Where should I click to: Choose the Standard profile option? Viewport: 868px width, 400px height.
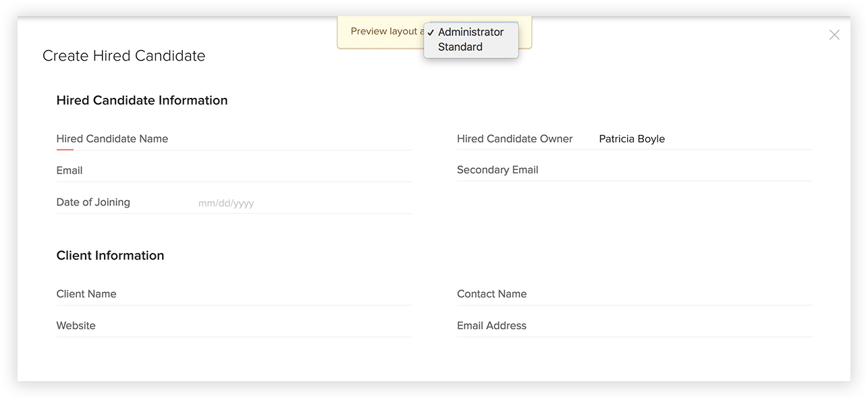click(460, 47)
